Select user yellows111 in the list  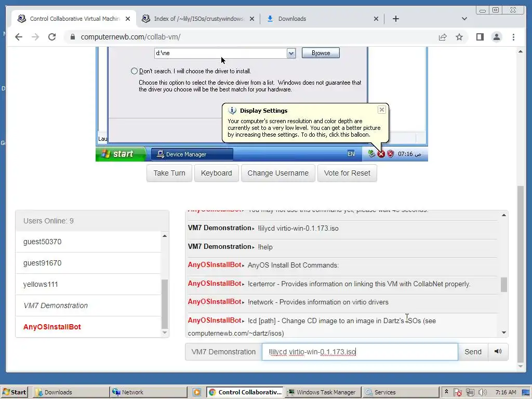click(88, 284)
